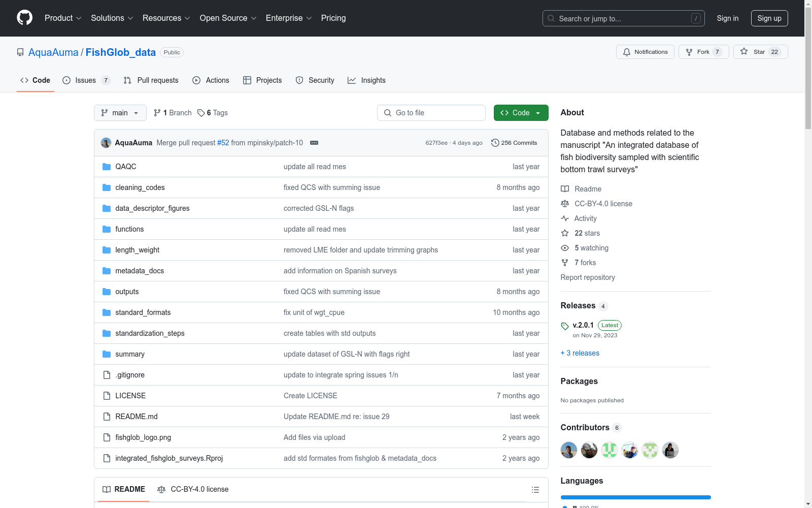Open the AquaAuma owner link
This screenshot has width=812, height=508.
[53, 52]
